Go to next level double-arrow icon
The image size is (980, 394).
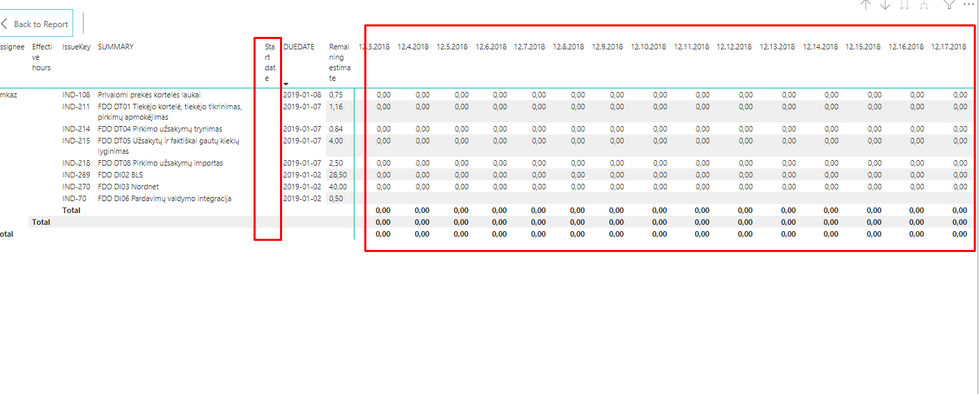pos(905,5)
